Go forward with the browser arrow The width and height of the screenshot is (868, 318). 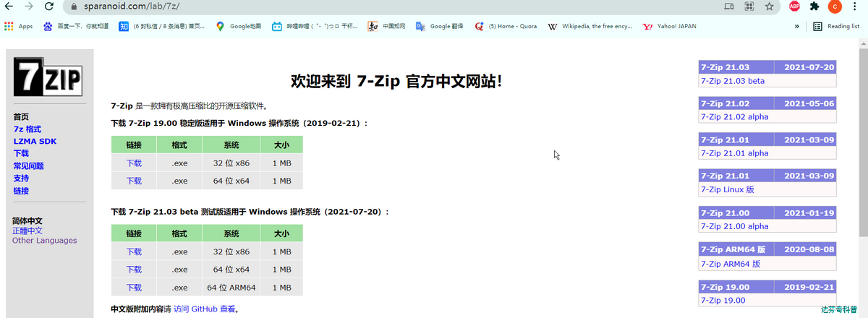pos(29,6)
